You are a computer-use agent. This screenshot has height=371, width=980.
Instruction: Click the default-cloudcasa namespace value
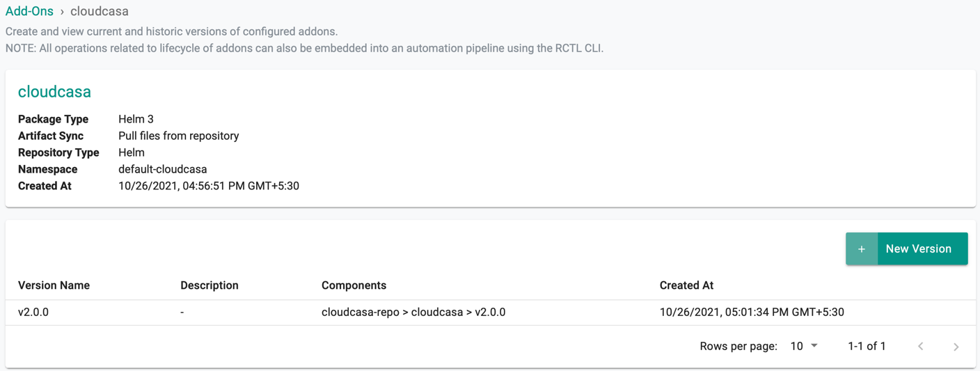click(163, 169)
